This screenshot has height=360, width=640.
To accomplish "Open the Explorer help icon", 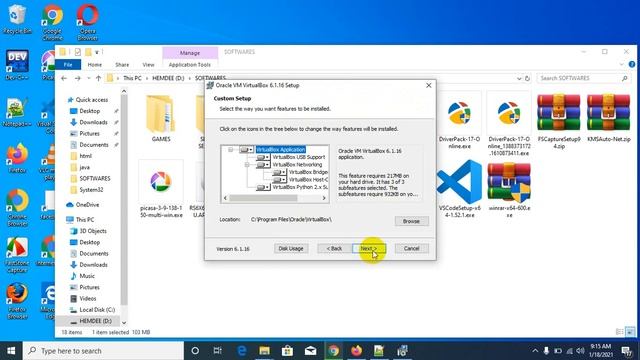I will click(632, 64).
